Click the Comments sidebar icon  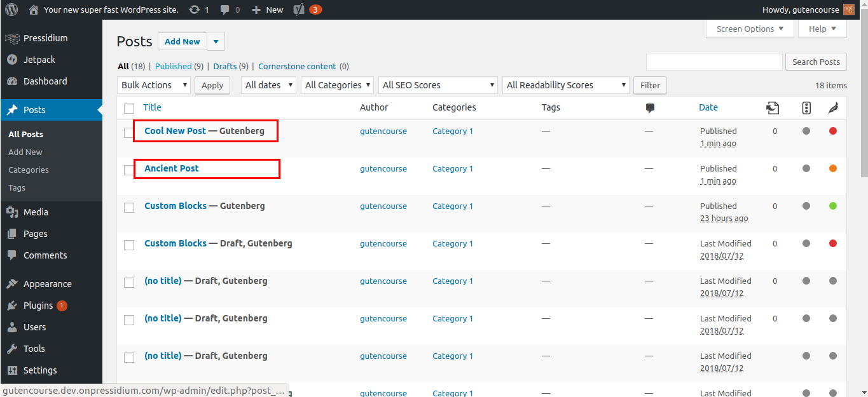click(12, 255)
